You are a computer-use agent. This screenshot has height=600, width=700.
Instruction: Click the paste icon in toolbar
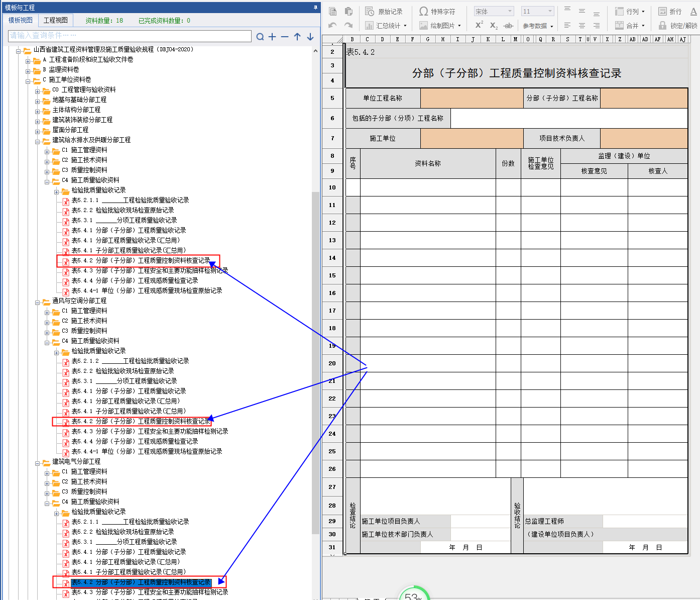coord(348,11)
